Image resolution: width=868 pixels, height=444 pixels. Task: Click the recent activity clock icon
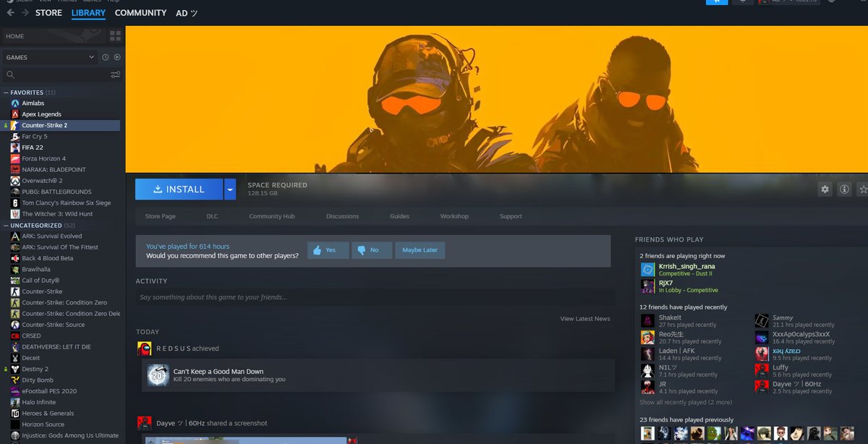(x=106, y=57)
